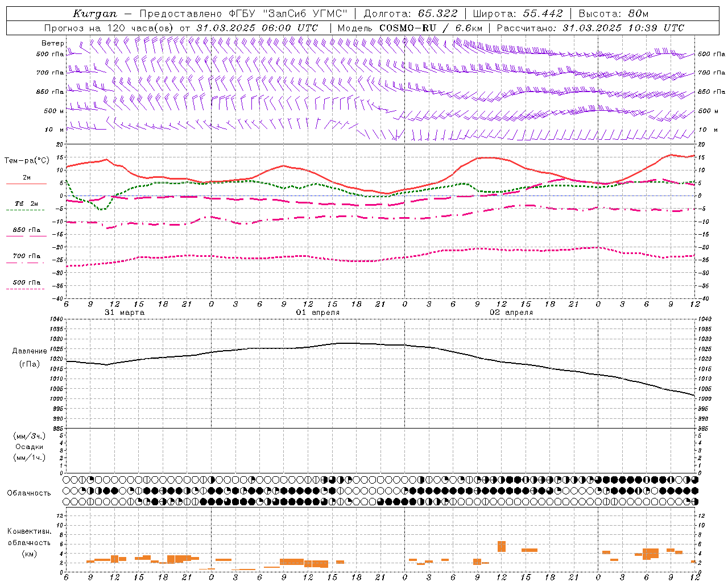Click "500 гПа" label in temperature legend
728x582 pixels.
pyautogui.click(x=26, y=282)
